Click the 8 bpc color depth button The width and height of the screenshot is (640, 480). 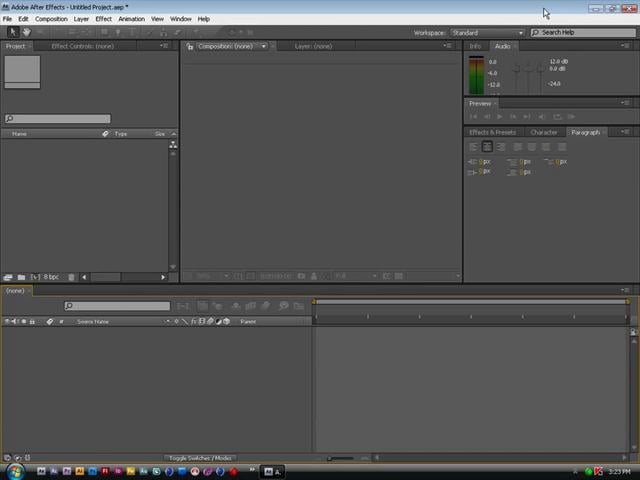pos(51,277)
